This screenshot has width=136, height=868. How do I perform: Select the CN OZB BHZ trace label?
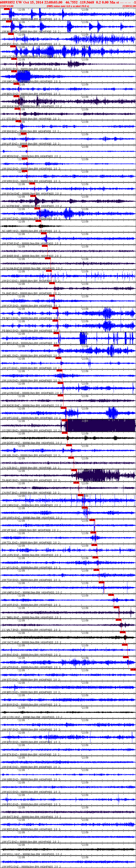pyautogui.click(x=31, y=468)
